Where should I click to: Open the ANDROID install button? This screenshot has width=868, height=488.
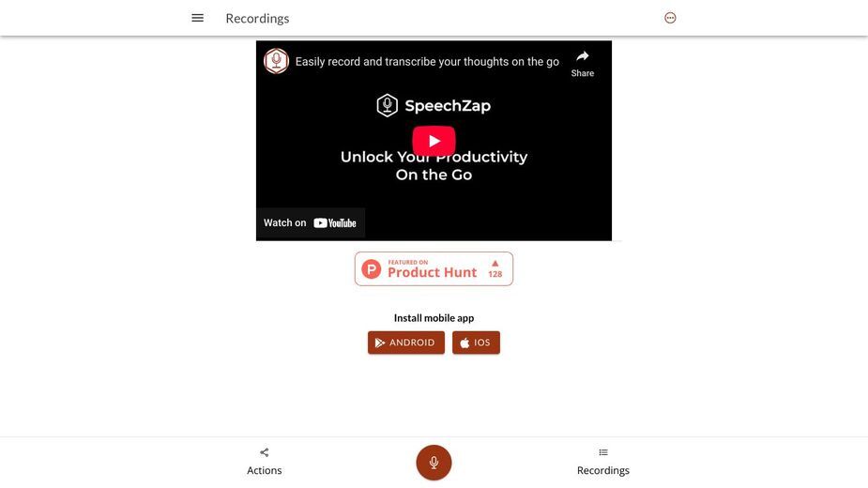(406, 343)
